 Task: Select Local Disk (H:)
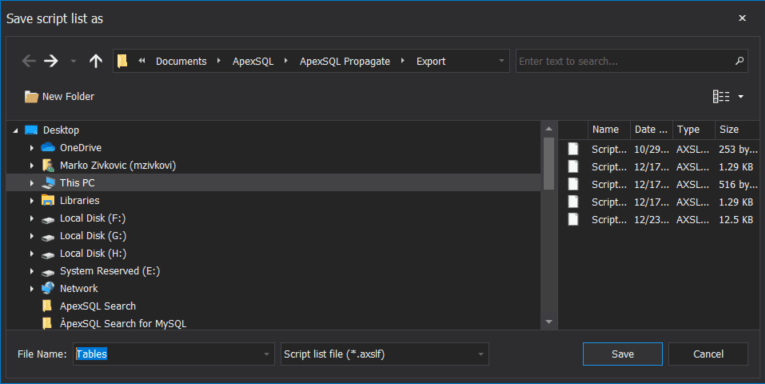click(93, 253)
